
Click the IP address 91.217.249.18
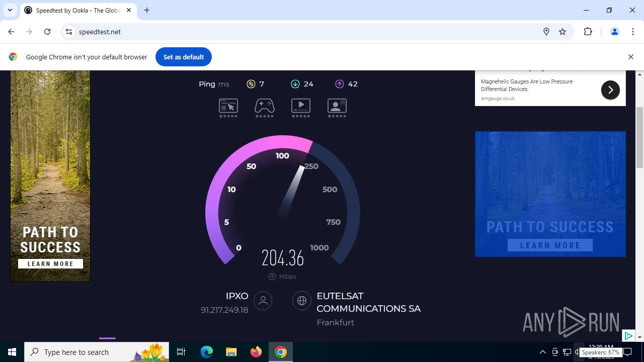(x=224, y=310)
